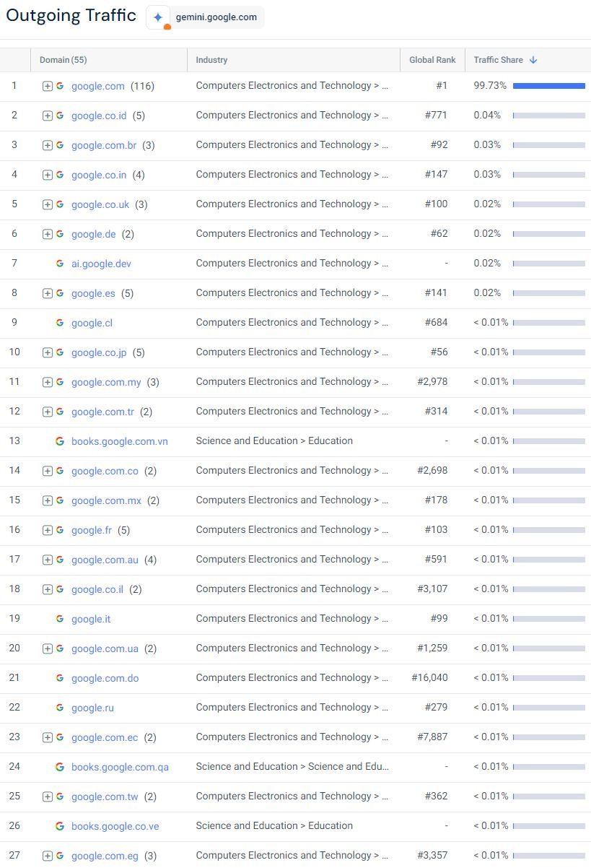Expand the google.com.au domain group
The width and height of the screenshot is (591, 868).
(48, 560)
